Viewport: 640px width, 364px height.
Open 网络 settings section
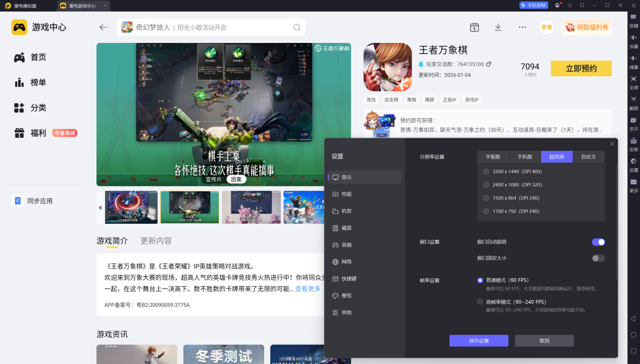[365, 262]
